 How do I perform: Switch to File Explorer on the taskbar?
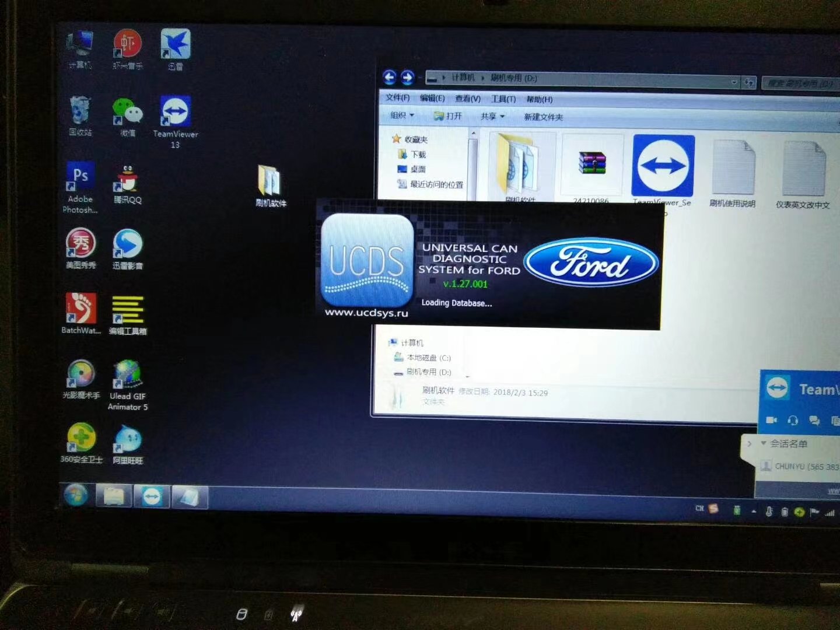coord(114,496)
